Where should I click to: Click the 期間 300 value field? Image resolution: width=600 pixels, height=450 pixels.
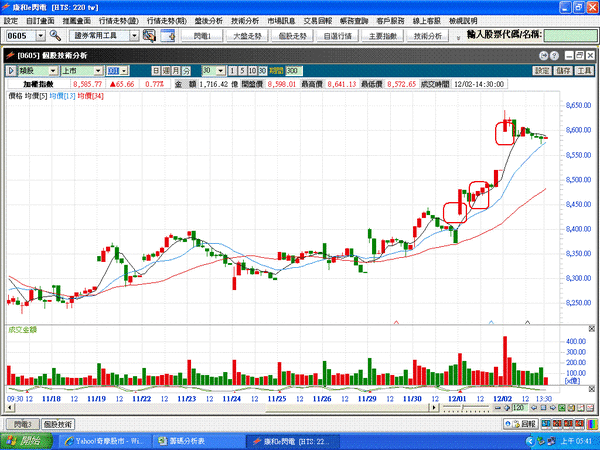point(294,71)
